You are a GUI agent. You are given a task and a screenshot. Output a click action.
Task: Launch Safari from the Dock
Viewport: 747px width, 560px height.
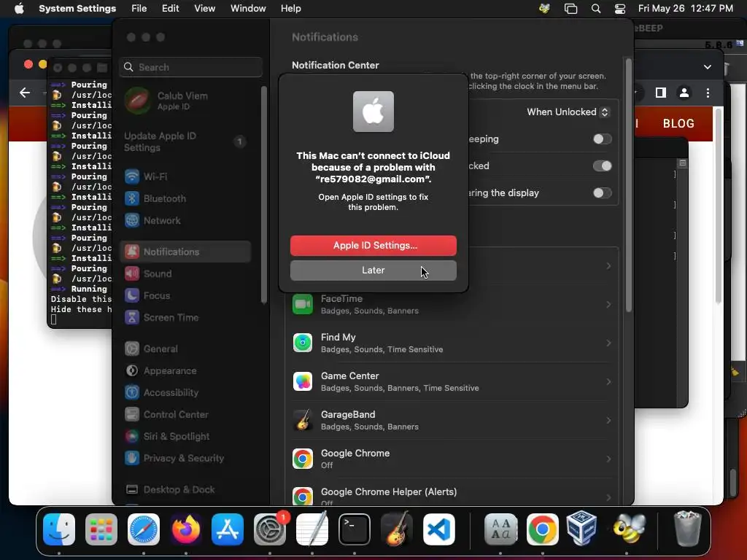[x=144, y=529]
